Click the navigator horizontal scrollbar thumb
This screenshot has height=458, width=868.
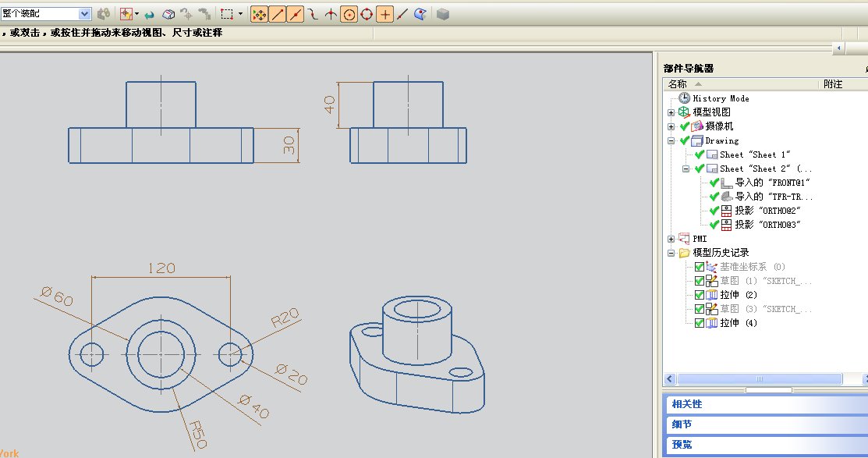coord(760,378)
